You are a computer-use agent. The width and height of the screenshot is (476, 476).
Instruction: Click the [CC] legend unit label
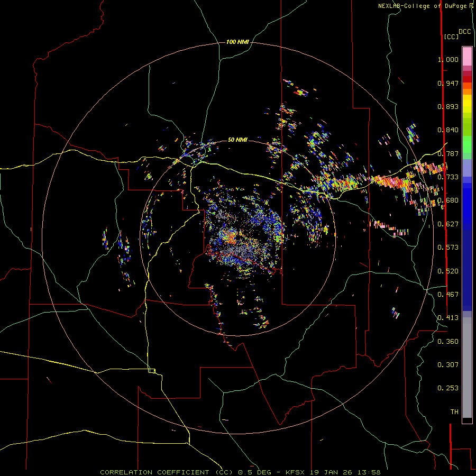(451, 36)
